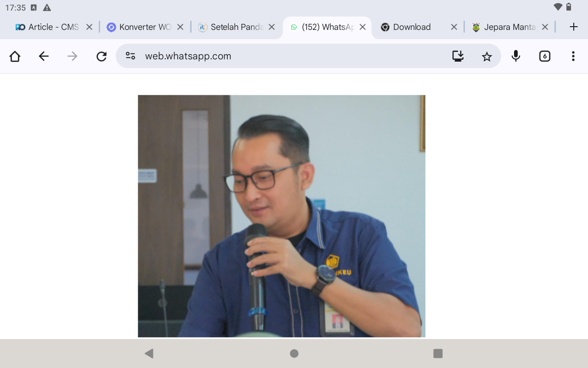588x368 pixels.
Task: Tap the Android home navigation button
Action: pos(294,354)
